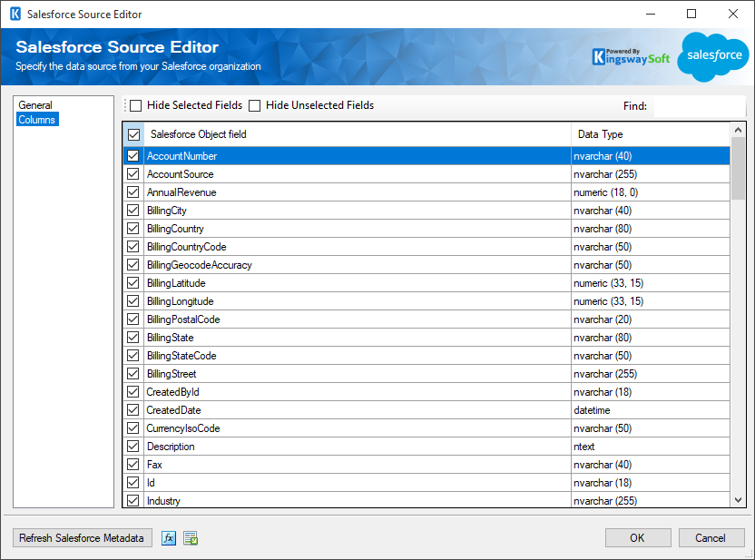Screen dimensions: 755x560
Task: Click the KingswaySoft app icon in title bar
Action: pyautogui.click(x=15, y=14)
